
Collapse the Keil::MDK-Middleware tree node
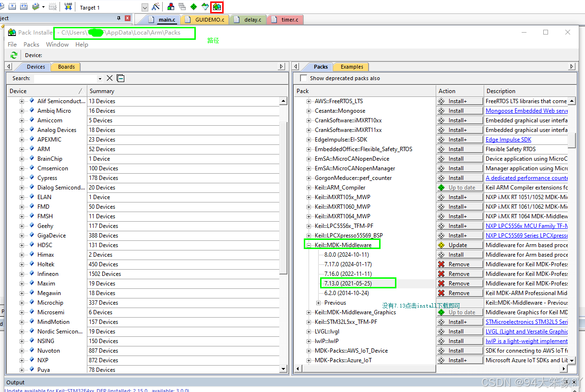click(x=309, y=245)
